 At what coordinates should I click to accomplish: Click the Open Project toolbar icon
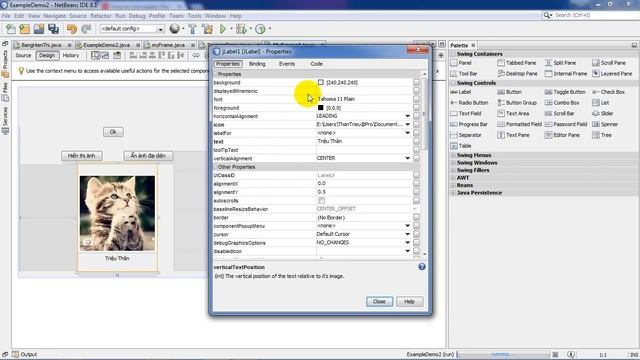pyautogui.click(x=39, y=29)
